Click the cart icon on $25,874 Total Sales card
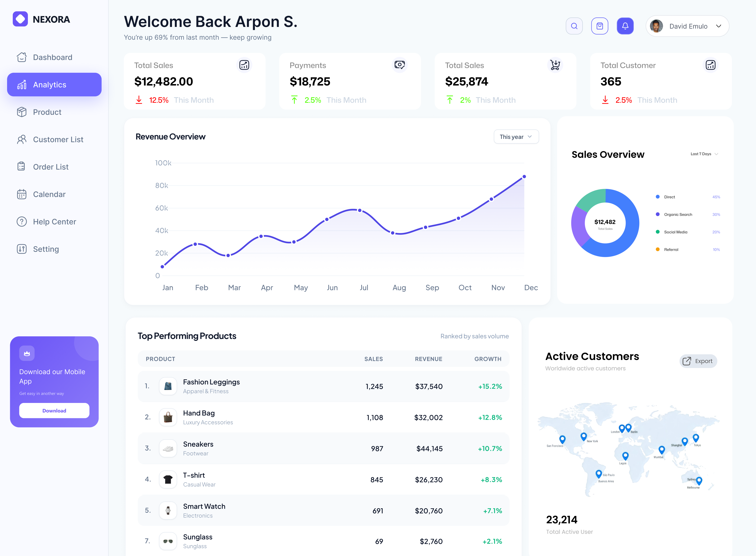The width and height of the screenshot is (756, 556). click(x=555, y=65)
